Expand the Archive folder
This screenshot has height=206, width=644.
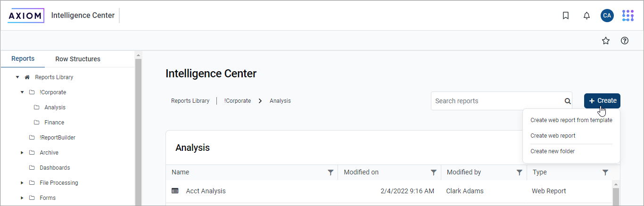tap(22, 153)
